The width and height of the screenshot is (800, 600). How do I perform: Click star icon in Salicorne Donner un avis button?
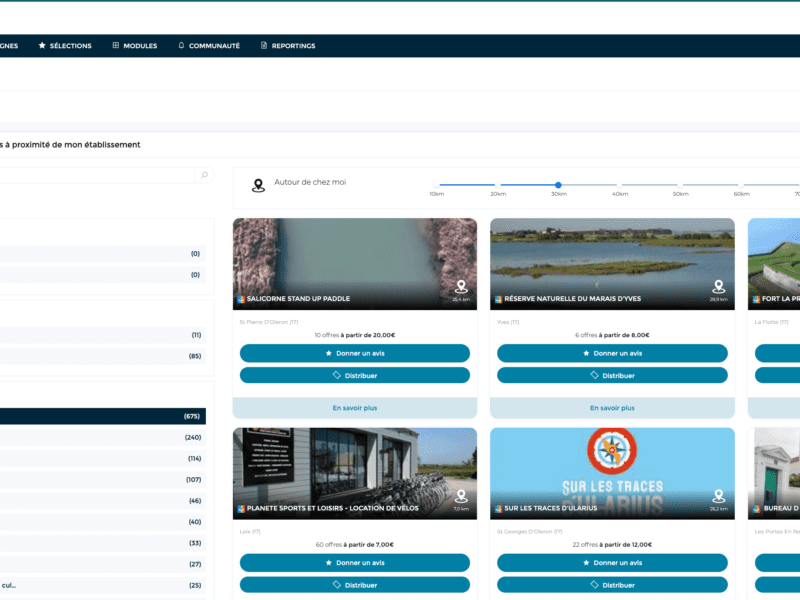point(329,353)
